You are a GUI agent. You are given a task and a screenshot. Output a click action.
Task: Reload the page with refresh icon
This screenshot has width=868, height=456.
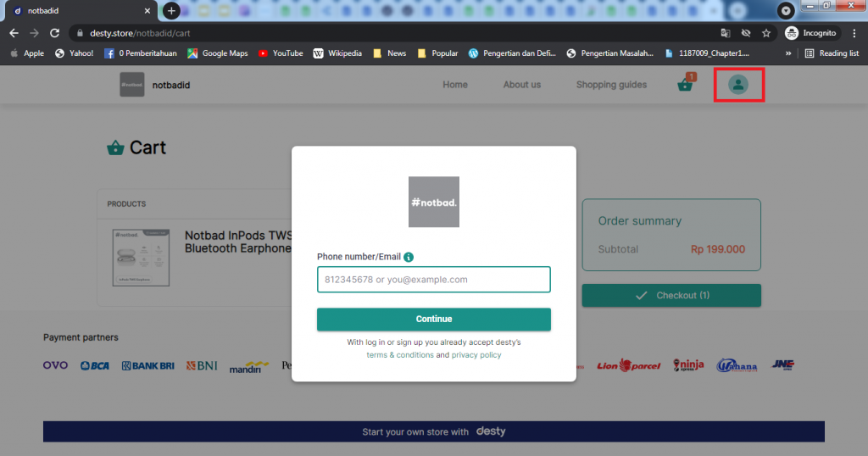coord(54,33)
